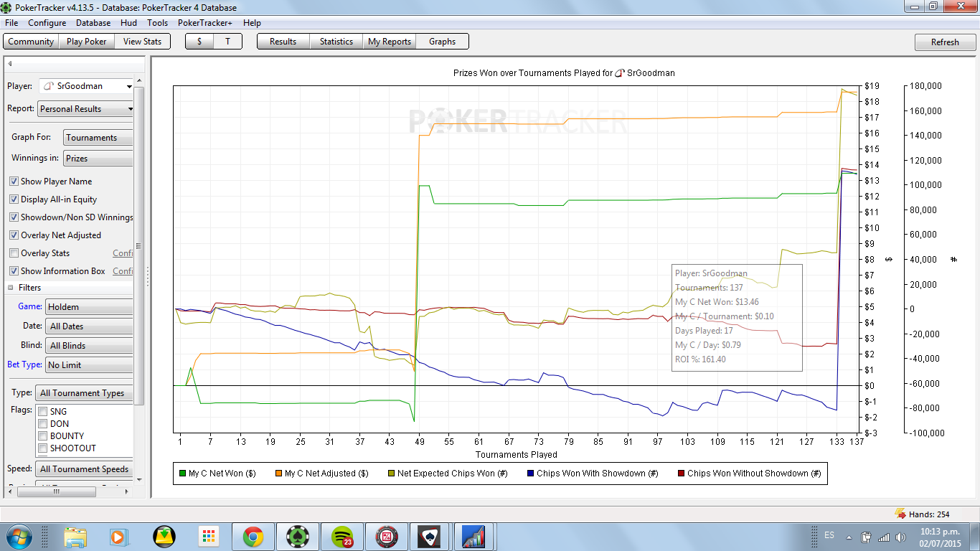Click the blue bar chart taskbar icon
Image resolution: width=980 pixels, height=551 pixels.
[474, 536]
